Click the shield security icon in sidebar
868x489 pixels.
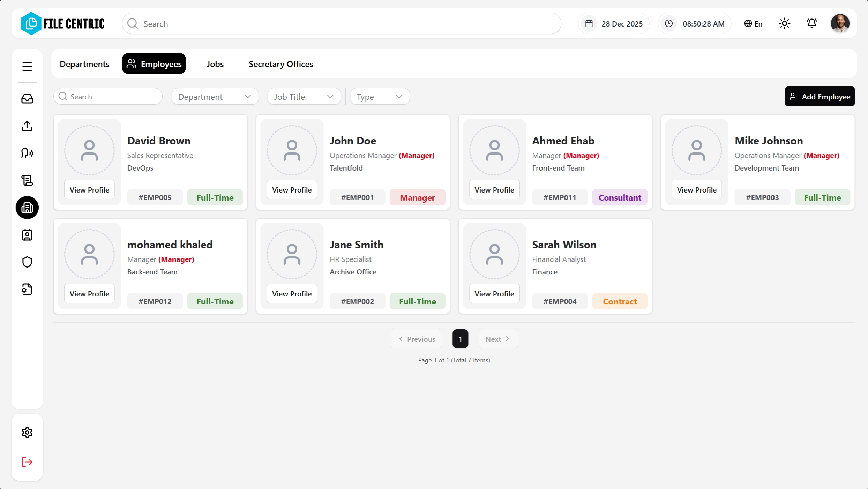[27, 262]
